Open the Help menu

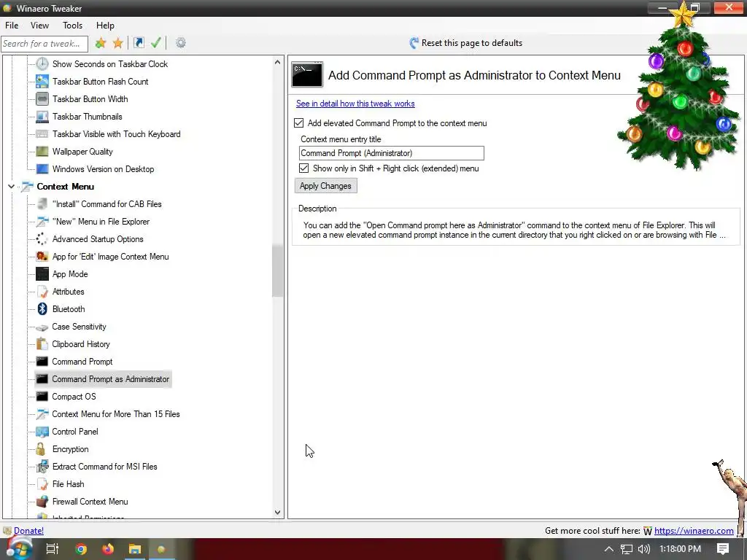[105, 26]
